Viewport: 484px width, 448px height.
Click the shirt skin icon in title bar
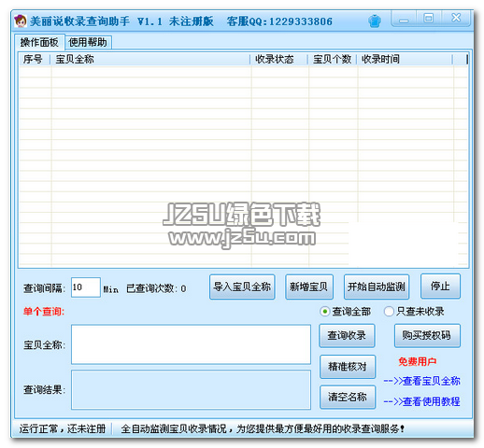(x=374, y=21)
